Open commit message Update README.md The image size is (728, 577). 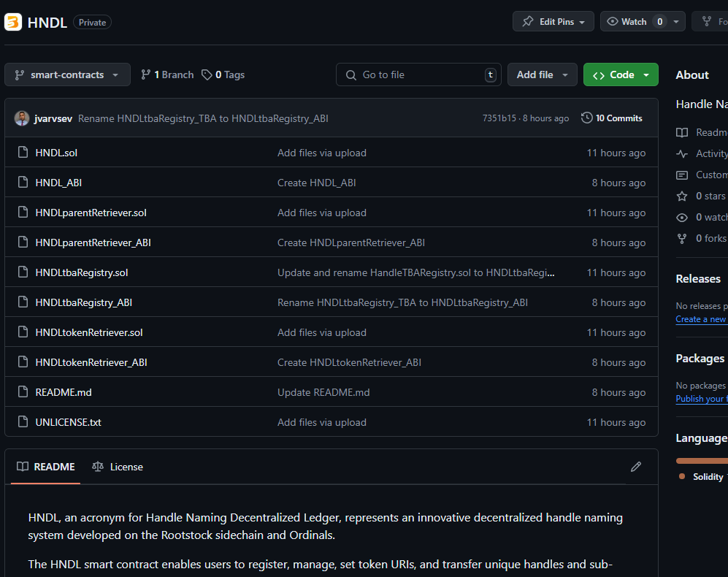pyautogui.click(x=323, y=392)
